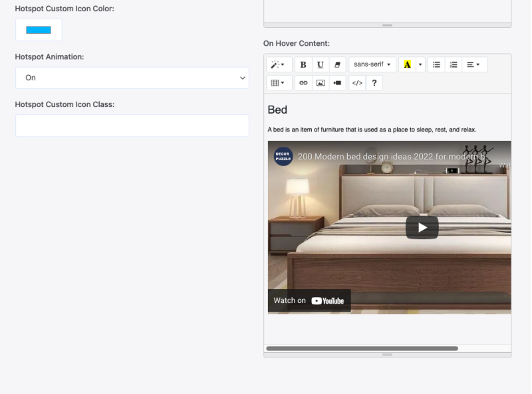Open the text color options arrow
Image resolution: width=532 pixels, height=394 pixels.
[420, 64]
